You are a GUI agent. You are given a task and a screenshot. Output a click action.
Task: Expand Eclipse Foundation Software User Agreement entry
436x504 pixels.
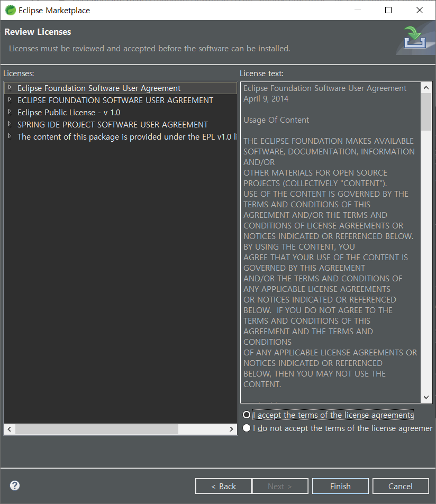(x=10, y=87)
